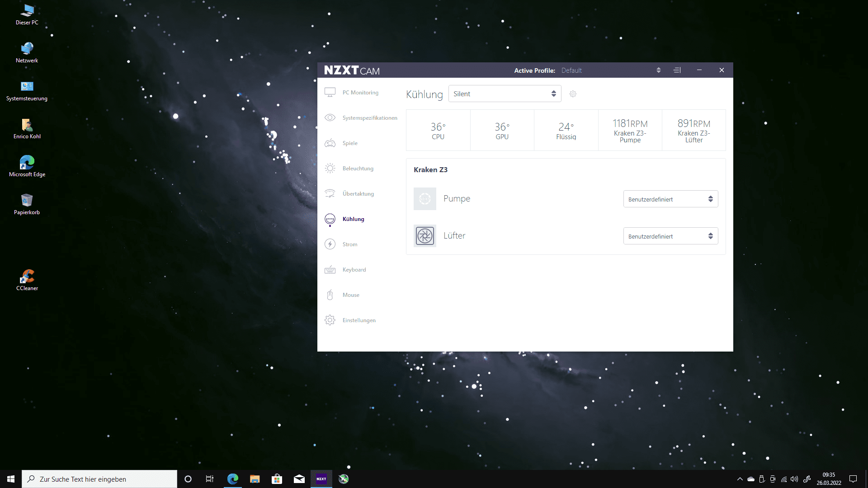Screen dimensions: 868x488
Task: Click the compact view icon in title bar
Action: click(677, 70)
